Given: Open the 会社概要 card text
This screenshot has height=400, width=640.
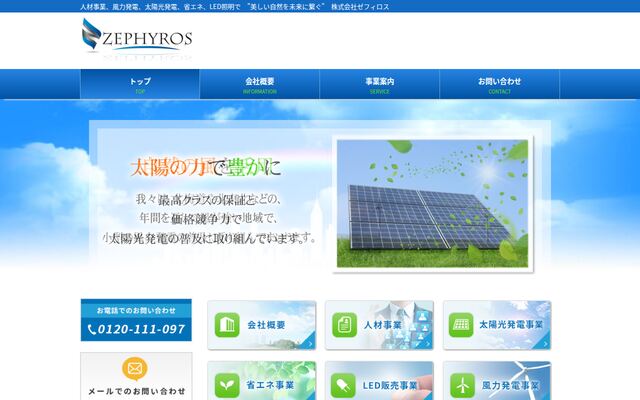Looking at the screenshot, I should tap(266, 325).
